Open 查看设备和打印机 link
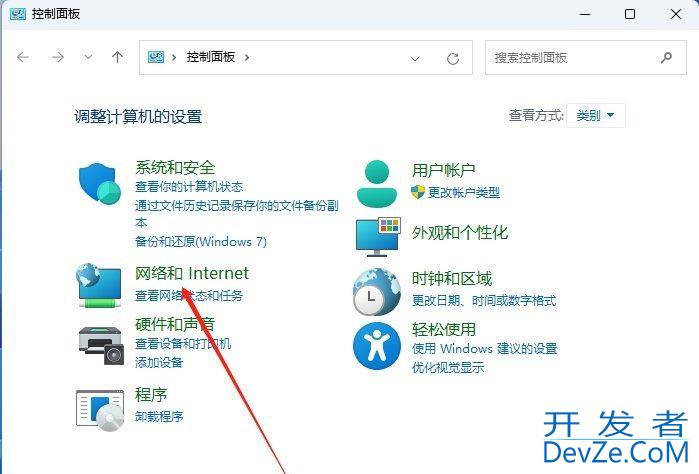Image resolution: width=699 pixels, height=474 pixels. click(183, 343)
